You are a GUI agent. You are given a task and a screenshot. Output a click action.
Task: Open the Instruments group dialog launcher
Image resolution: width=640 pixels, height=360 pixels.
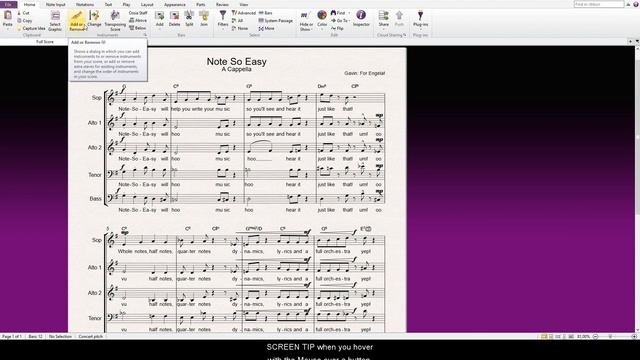click(145, 35)
